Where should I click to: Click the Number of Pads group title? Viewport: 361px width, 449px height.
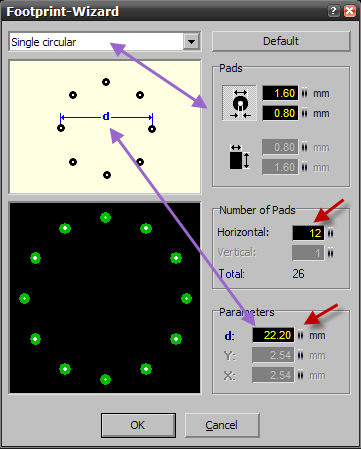[x=257, y=210]
